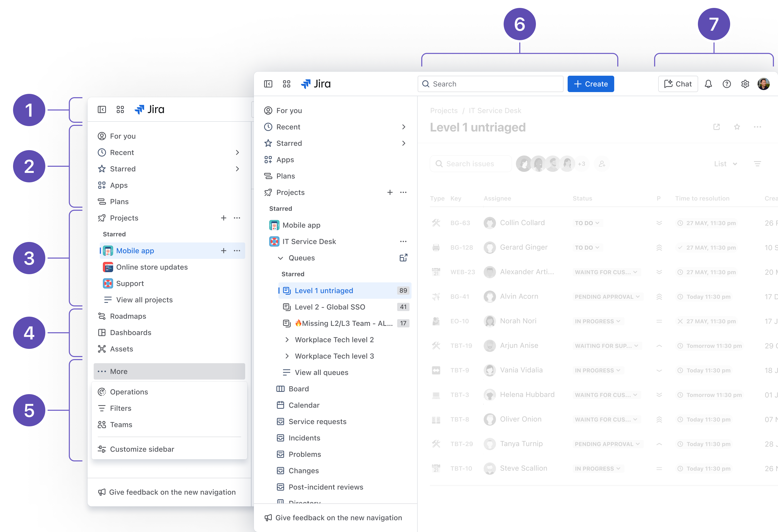Image resolution: width=778 pixels, height=532 pixels.
Task: Click the plus icon next to Projects
Action: (x=390, y=192)
